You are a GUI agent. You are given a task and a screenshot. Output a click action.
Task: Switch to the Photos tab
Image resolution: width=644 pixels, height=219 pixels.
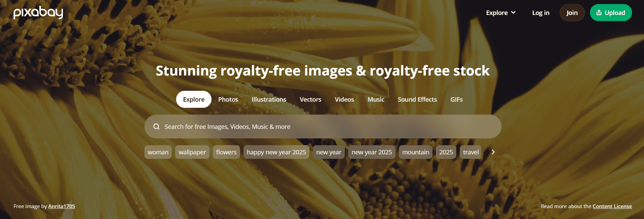point(228,99)
